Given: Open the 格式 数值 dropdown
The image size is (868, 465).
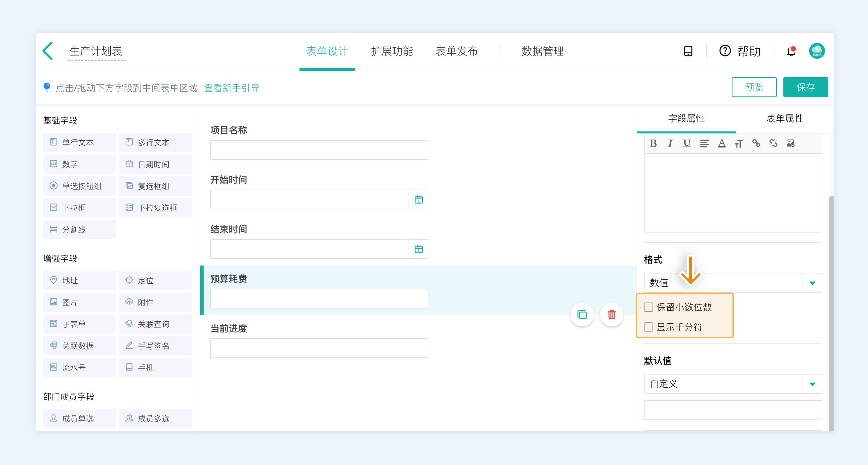Looking at the screenshot, I should click(x=812, y=283).
